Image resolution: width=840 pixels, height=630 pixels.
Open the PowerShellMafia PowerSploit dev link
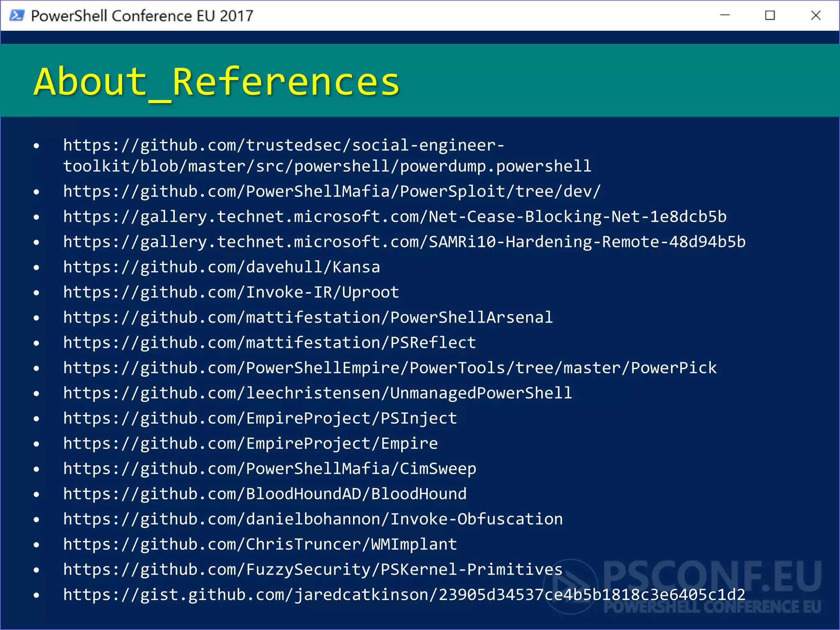tap(332, 192)
